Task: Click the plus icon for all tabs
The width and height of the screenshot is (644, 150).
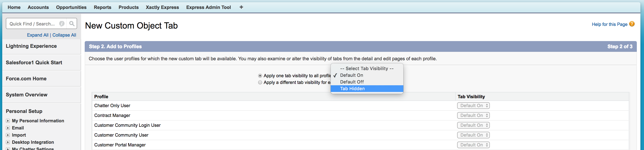Action: [x=241, y=7]
